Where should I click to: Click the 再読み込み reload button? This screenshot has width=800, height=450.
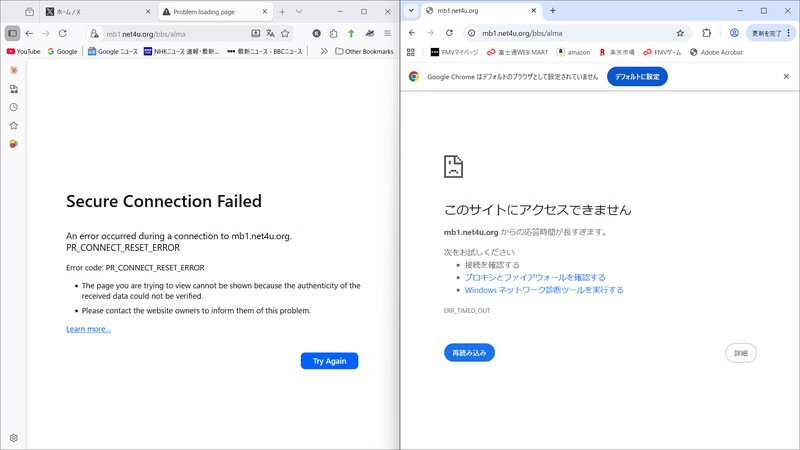(469, 353)
